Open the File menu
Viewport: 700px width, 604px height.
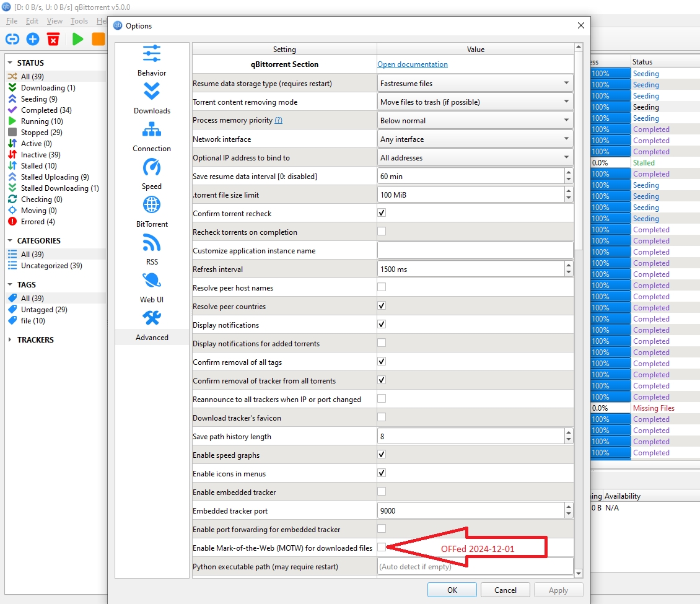click(x=12, y=21)
